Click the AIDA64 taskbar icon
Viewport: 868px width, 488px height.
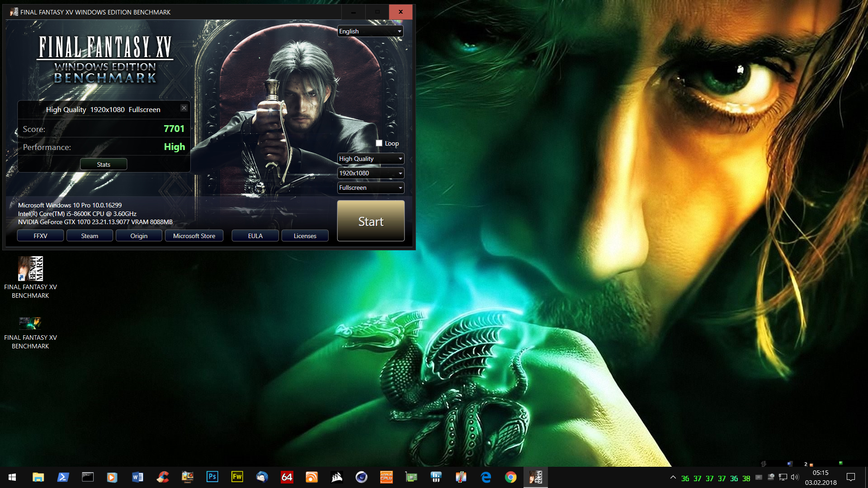point(287,477)
